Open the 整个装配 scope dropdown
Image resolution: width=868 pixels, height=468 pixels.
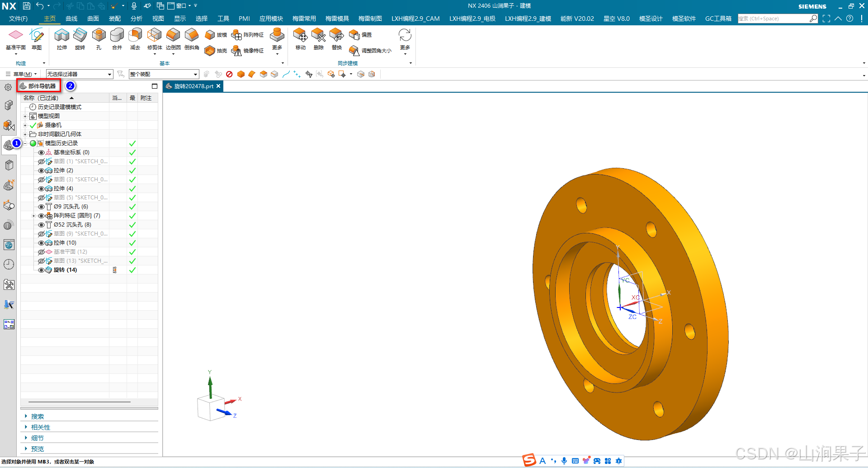coord(164,74)
